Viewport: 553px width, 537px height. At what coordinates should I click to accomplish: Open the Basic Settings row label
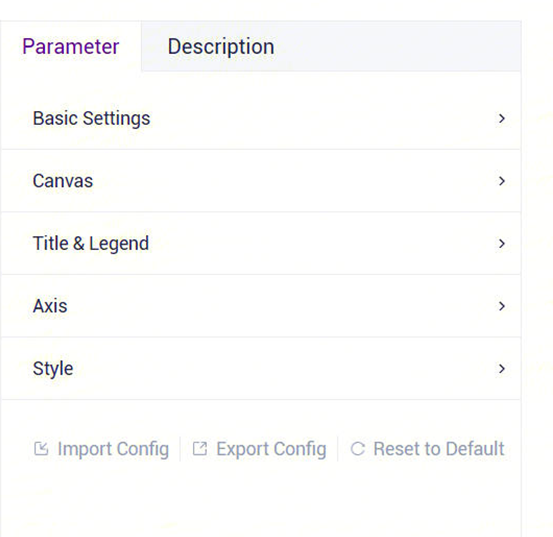91,118
